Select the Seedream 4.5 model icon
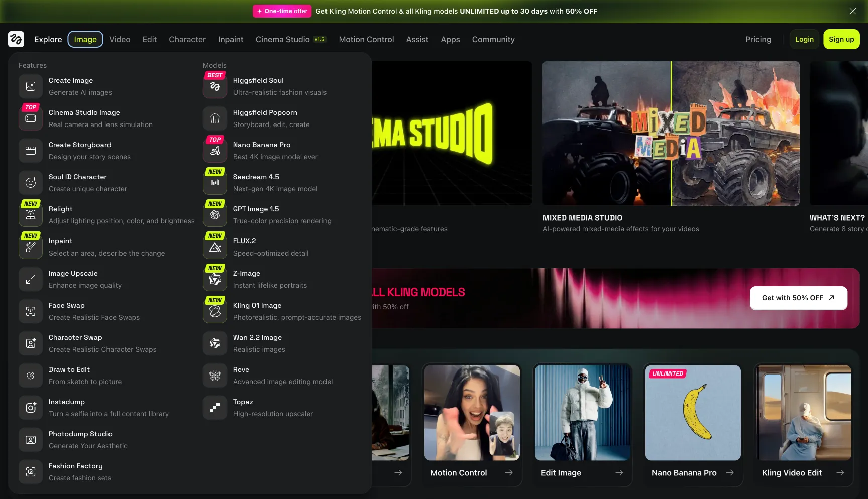 215,183
